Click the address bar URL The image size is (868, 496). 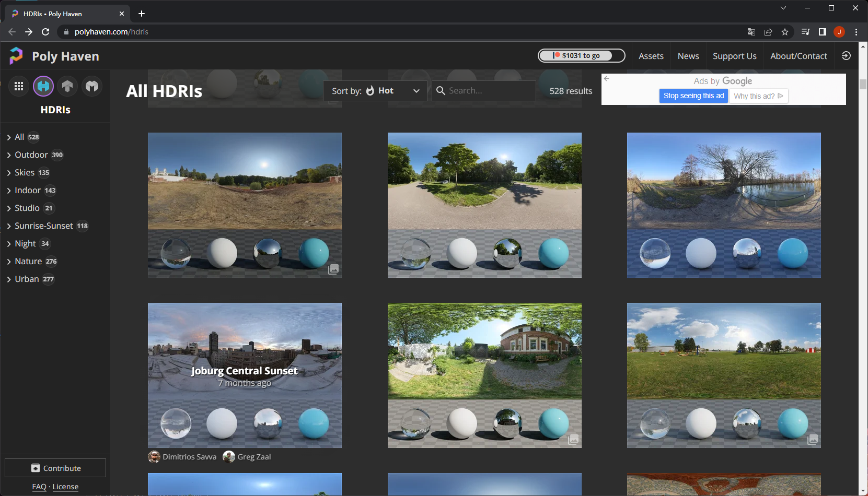pos(111,32)
